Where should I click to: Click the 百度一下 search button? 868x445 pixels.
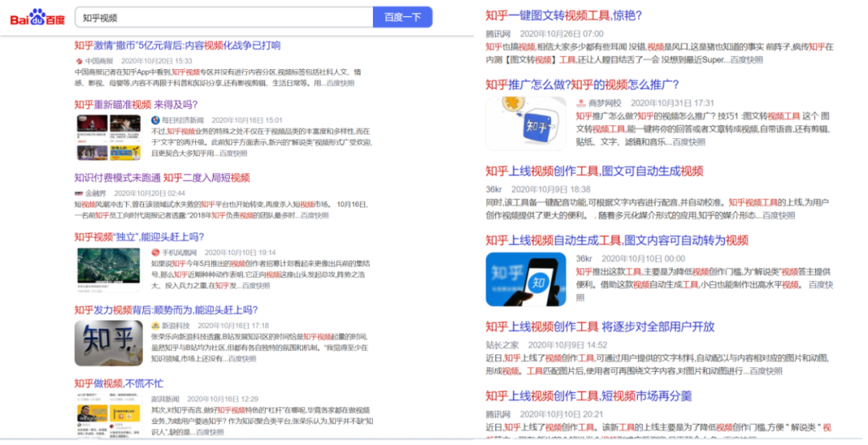[x=403, y=17]
